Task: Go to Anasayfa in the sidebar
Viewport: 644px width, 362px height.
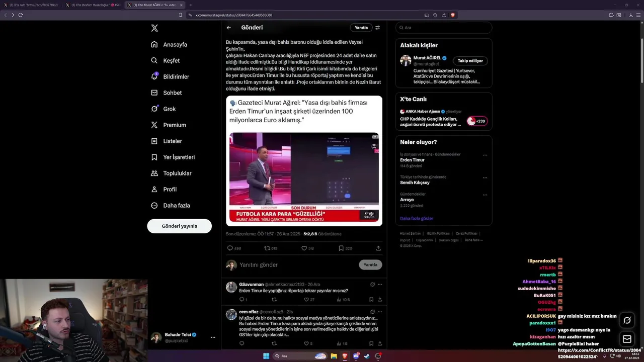Action: click(x=169, y=44)
